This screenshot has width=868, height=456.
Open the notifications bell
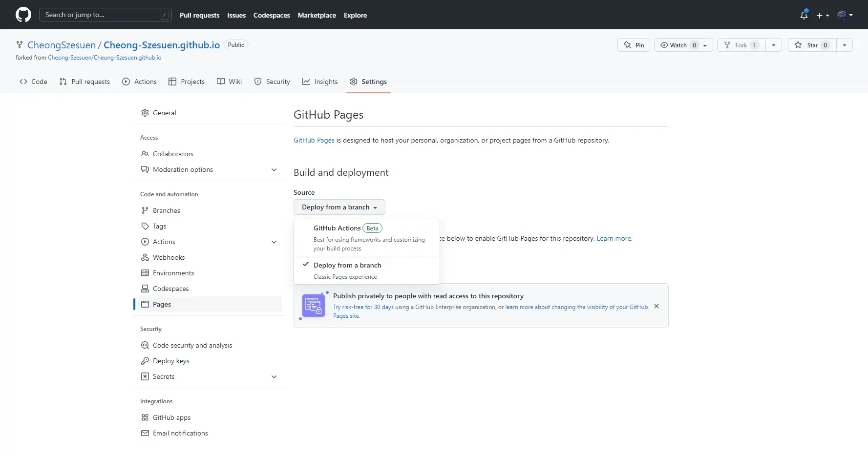(804, 15)
